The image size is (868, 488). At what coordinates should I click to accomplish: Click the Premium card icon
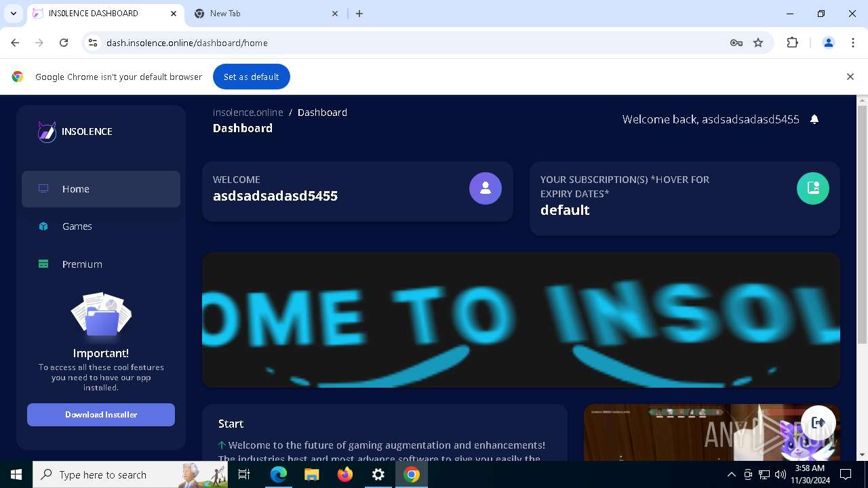[x=43, y=264]
